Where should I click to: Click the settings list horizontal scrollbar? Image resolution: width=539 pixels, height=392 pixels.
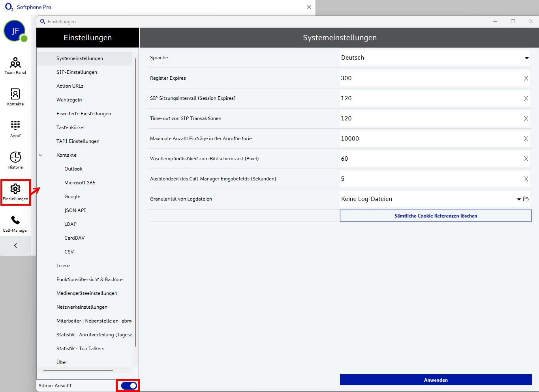(78, 370)
